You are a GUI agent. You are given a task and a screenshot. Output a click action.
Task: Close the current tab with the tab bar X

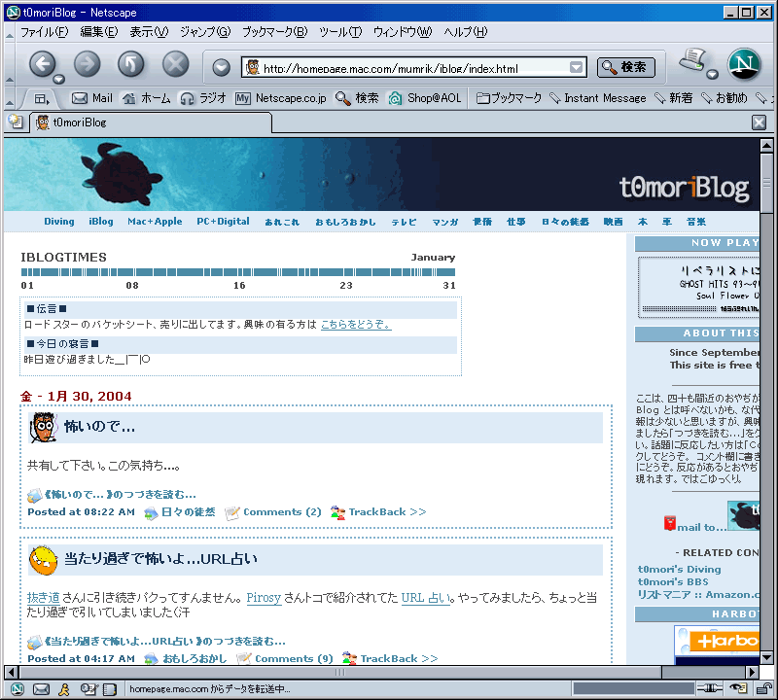tap(759, 122)
